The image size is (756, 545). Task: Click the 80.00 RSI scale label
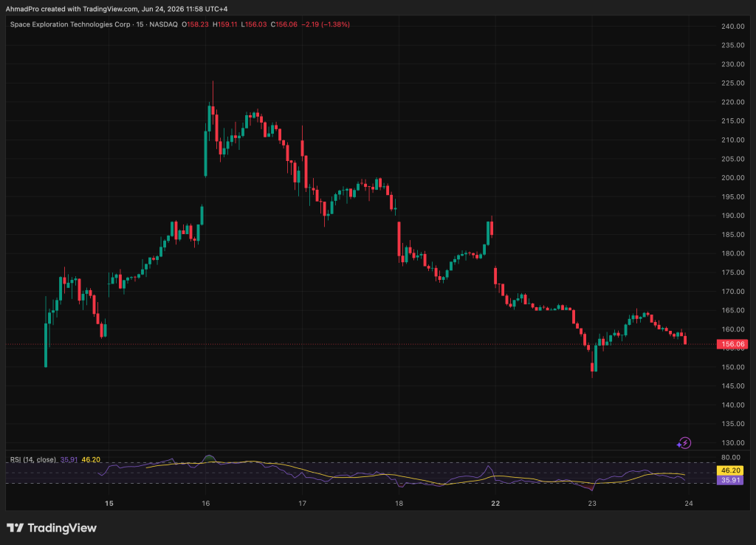point(731,457)
